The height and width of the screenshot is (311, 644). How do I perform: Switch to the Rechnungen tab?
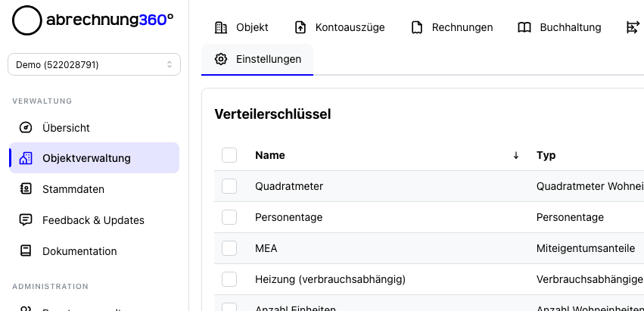point(452,27)
